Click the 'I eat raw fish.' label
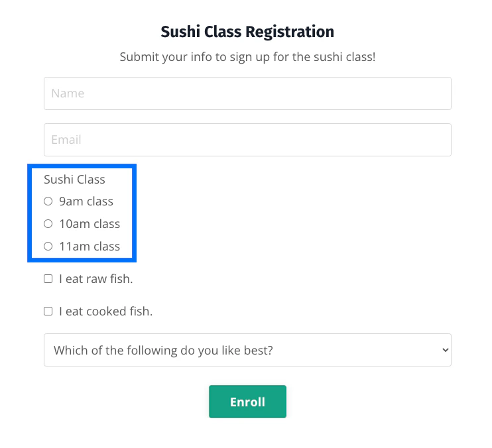The width and height of the screenshot is (492, 448). point(96,279)
